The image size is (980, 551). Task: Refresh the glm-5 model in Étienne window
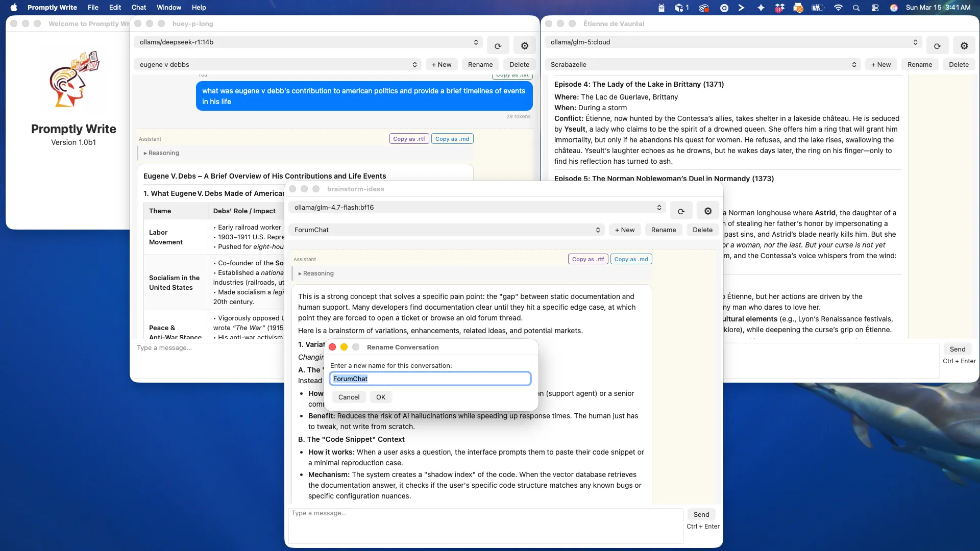[x=937, y=45]
